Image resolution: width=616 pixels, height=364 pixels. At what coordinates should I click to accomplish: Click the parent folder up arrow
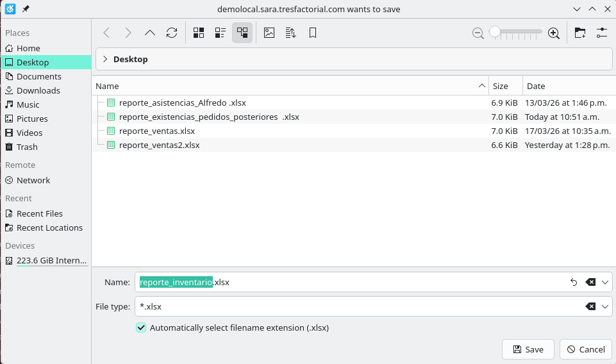[x=149, y=33]
